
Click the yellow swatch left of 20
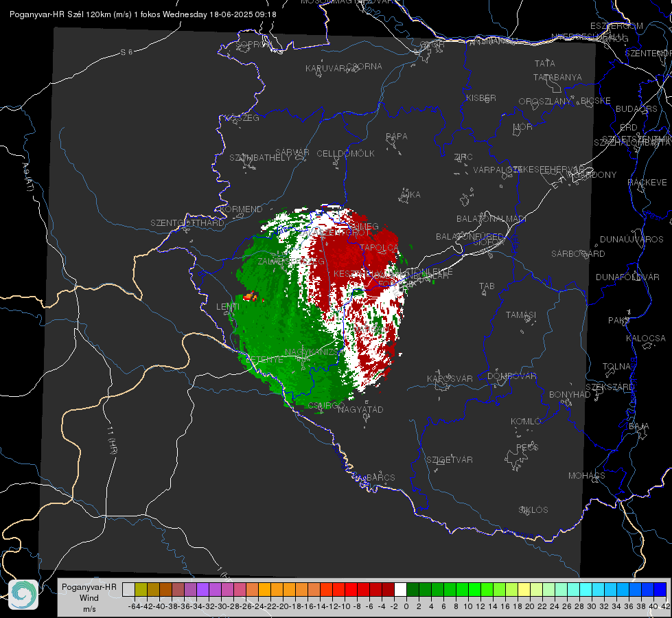(524, 590)
